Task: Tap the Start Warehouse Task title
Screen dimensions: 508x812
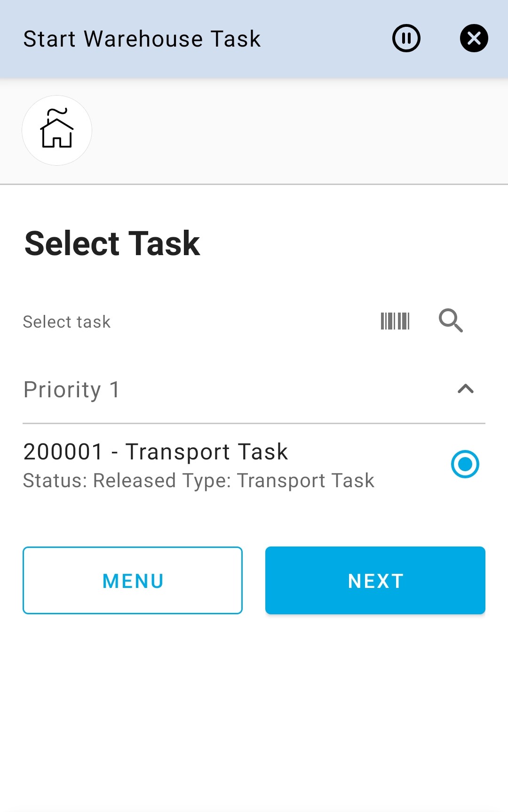Action: [142, 39]
